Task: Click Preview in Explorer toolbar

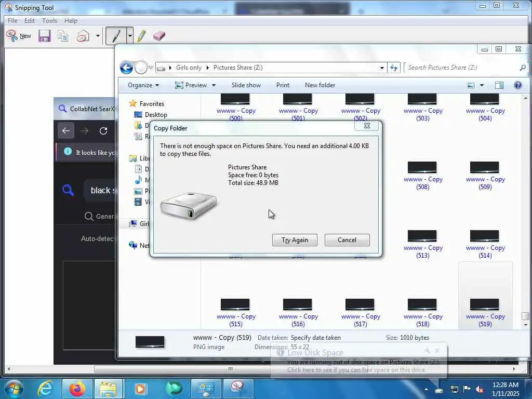Action: pyautogui.click(x=191, y=85)
